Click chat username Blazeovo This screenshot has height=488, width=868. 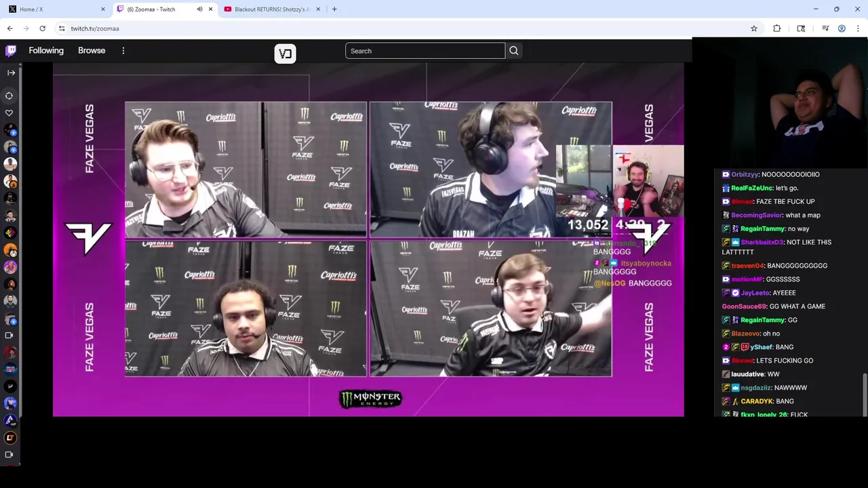[745, 333]
